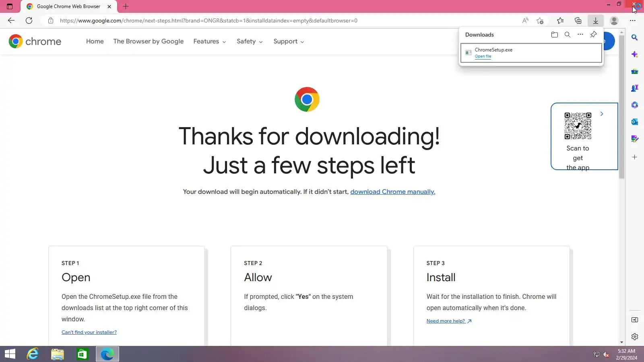Open the volume tray icon

[606, 354]
